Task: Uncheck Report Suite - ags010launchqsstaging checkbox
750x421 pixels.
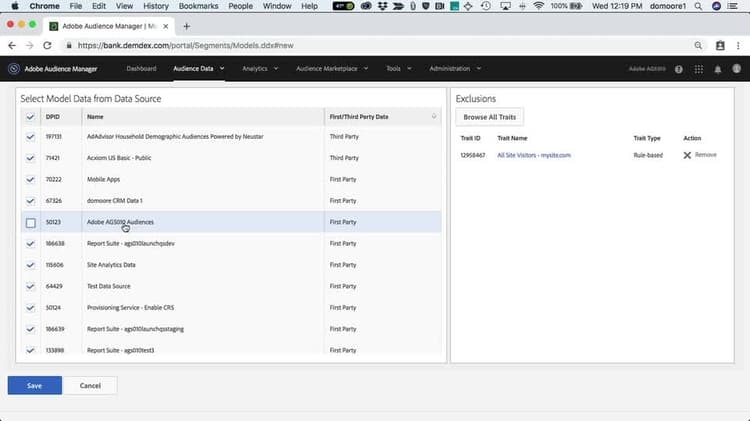Action: pos(30,329)
